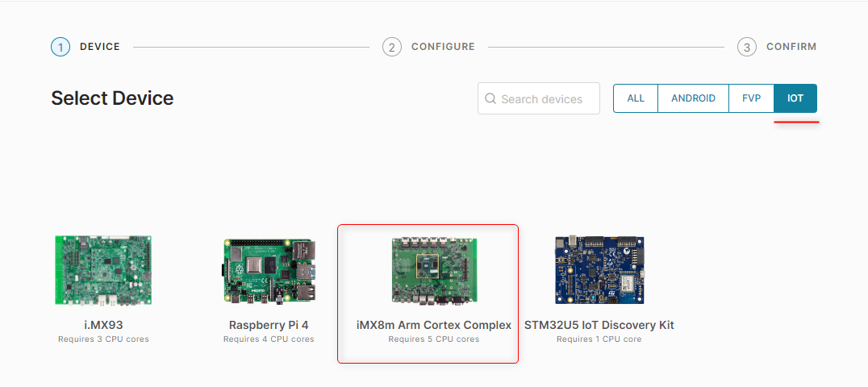868x387 pixels.
Task: Click the step 2 circle icon
Action: click(392, 47)
